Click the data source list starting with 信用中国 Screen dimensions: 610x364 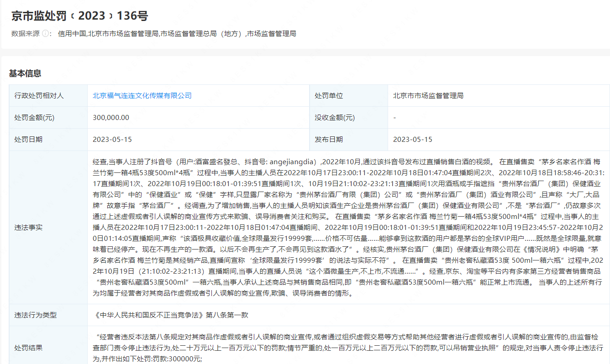tap(177, 34)
